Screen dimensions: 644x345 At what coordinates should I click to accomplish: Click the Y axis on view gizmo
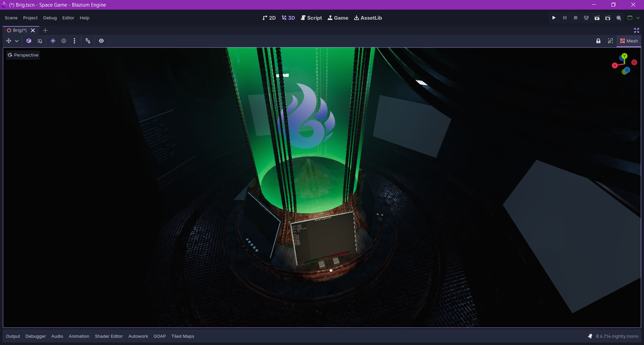[624, 56]
